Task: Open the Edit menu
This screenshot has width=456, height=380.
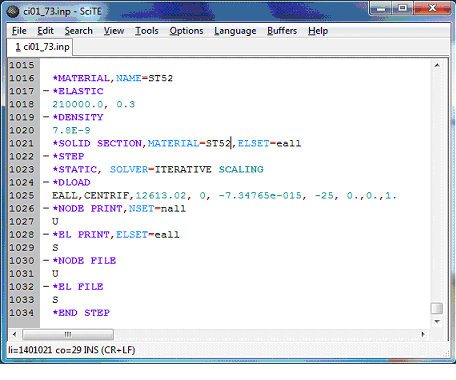Action: point(45,31)
